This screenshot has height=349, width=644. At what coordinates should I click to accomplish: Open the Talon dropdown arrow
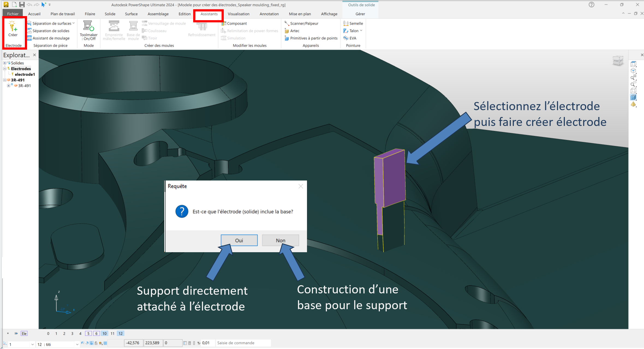[361, 31]
